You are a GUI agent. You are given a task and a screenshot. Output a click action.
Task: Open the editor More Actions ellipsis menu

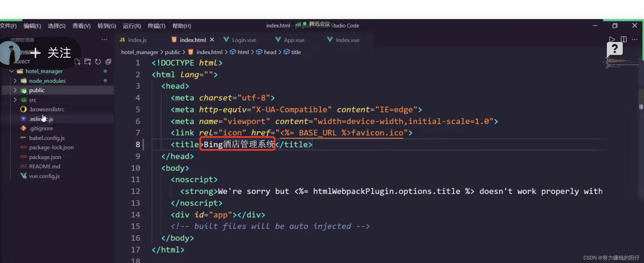(635, 39)
